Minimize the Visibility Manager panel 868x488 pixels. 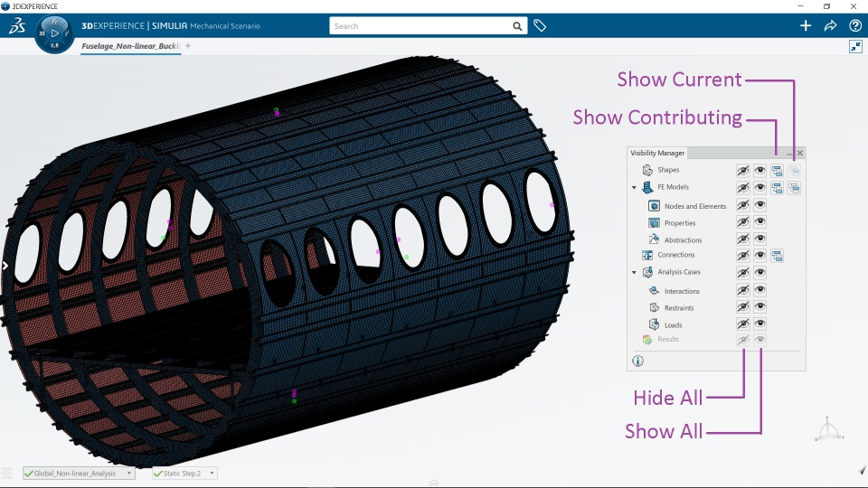790,154
